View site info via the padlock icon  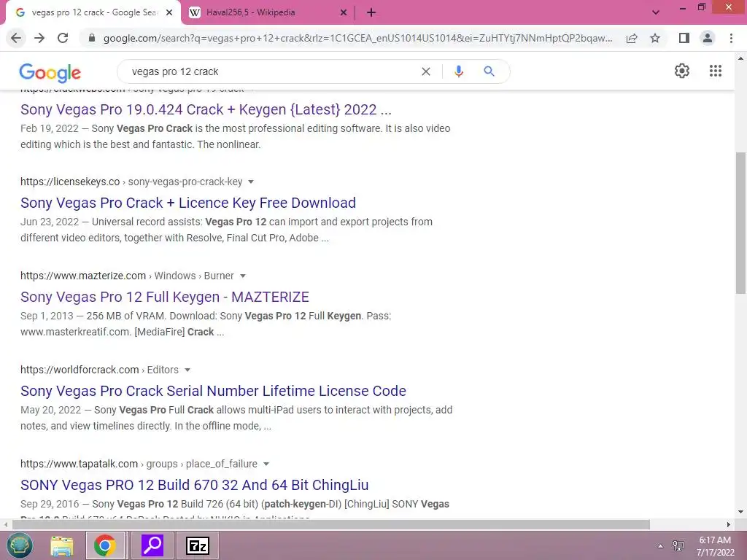tap(92, 38)
